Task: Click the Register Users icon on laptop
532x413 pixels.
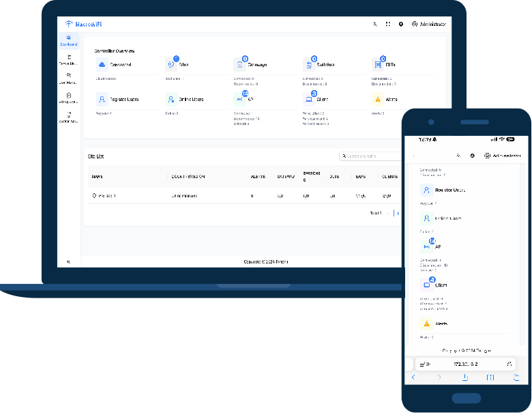Action: pos(102,99)
